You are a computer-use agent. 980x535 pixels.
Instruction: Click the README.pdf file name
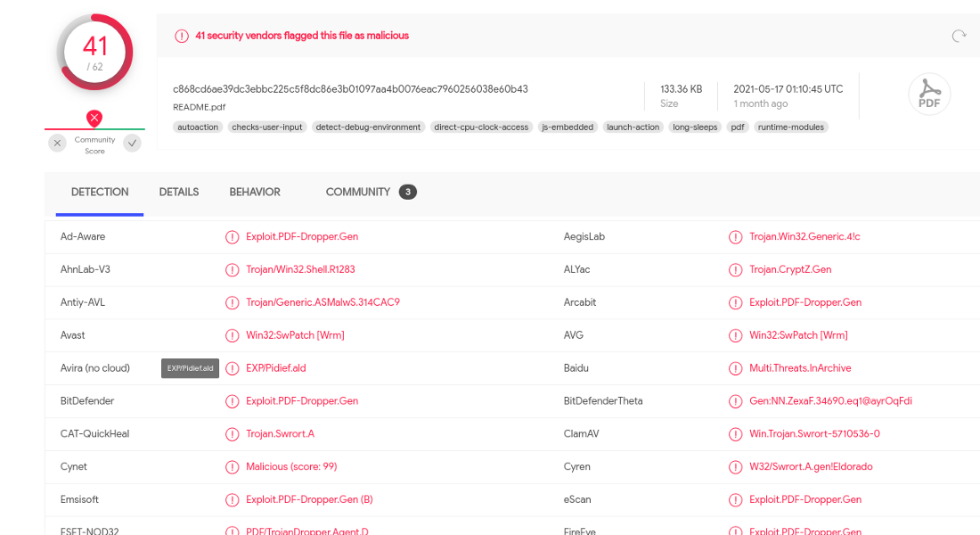200,107
